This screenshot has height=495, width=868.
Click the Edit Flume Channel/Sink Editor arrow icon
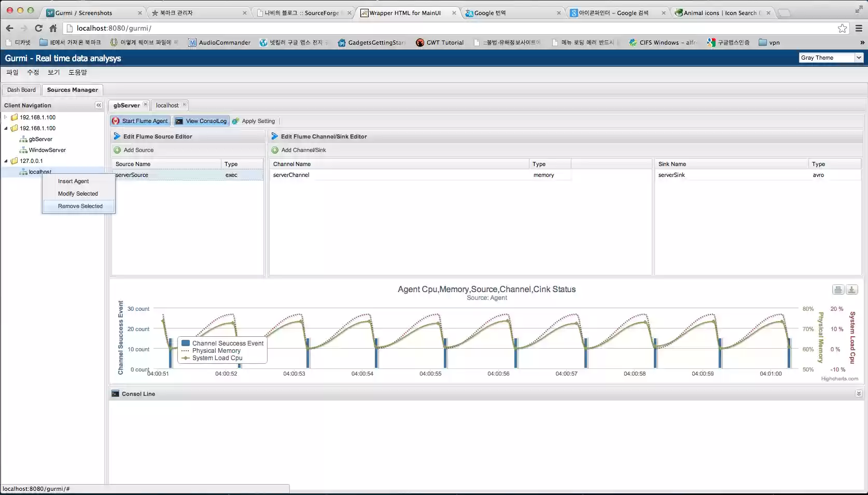coord(275,136)
